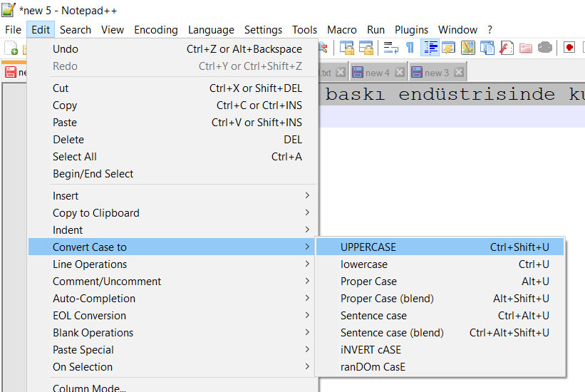The image size is (585, 392).
Task: Open the Define User Language icon
Action: [448, 48]
